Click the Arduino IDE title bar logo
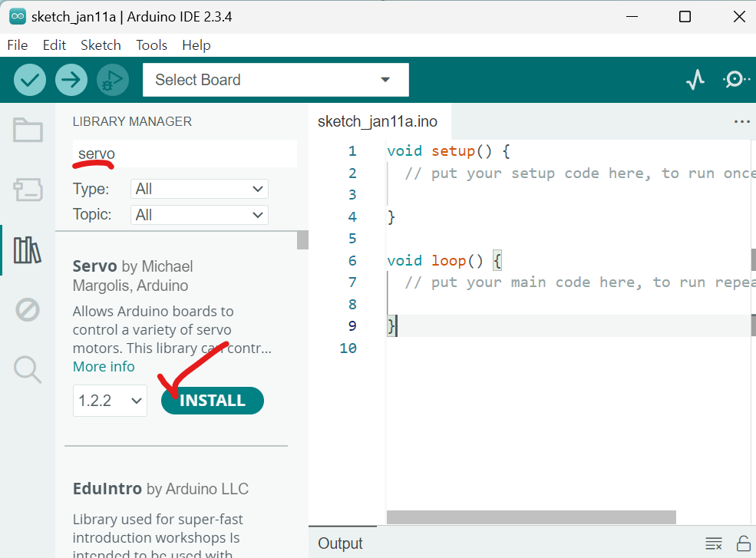The height and width of the screenshot is (558, 756). click(18, 16)
